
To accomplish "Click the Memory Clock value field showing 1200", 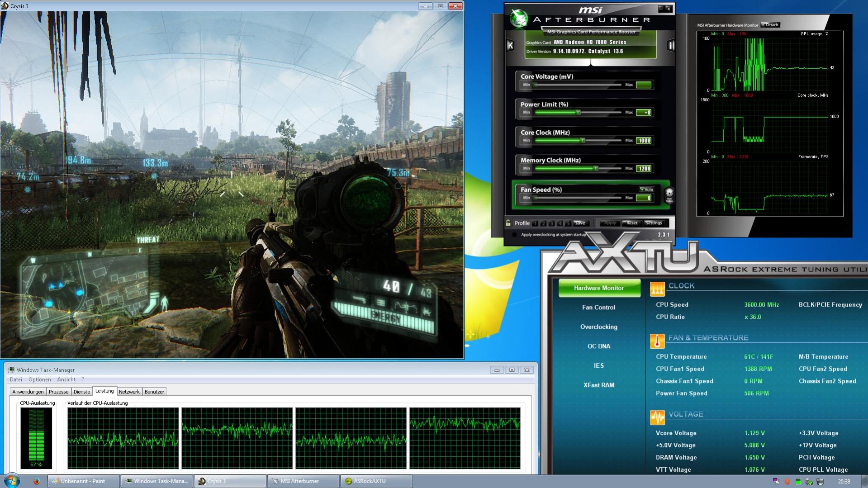I will [644, 169].
